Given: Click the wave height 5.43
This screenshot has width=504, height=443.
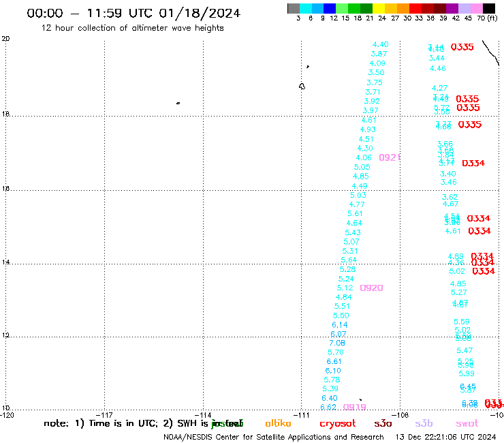Looking at the screenshot, I should [x=353, y=232].
